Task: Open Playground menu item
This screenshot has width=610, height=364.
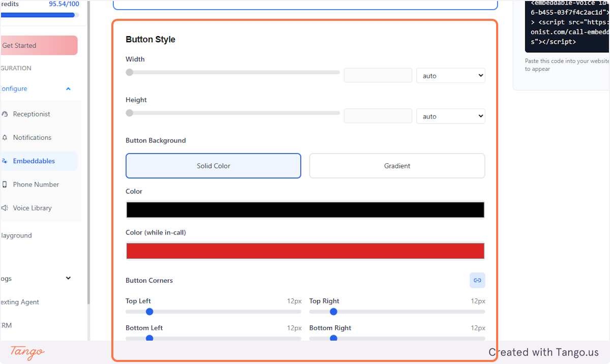Action: [16, 236]
